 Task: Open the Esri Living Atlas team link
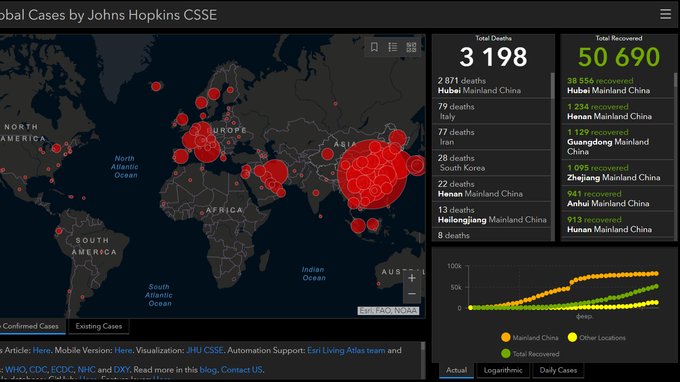coord(346,350)
